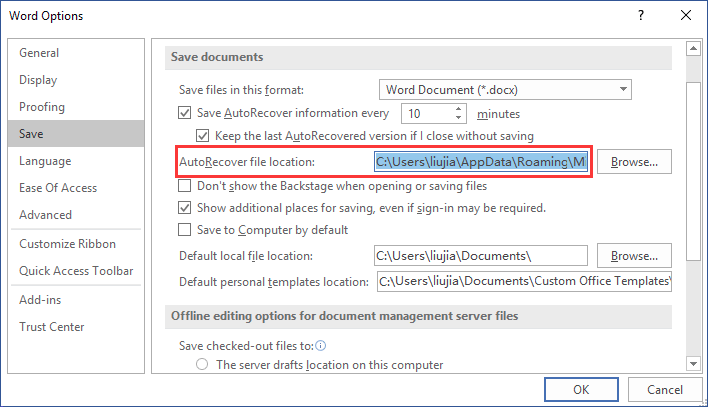
Task: Browse for AutoRecover file location
Action: click(x=634, y=161)
